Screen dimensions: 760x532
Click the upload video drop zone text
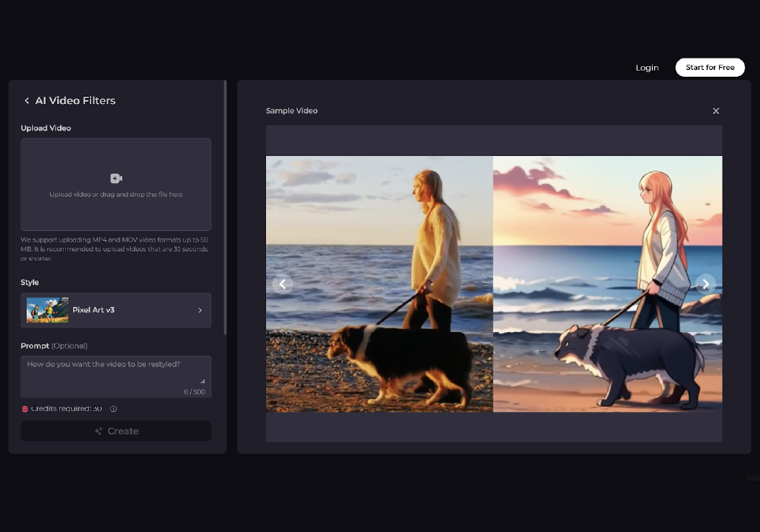[x=116, y=195]
